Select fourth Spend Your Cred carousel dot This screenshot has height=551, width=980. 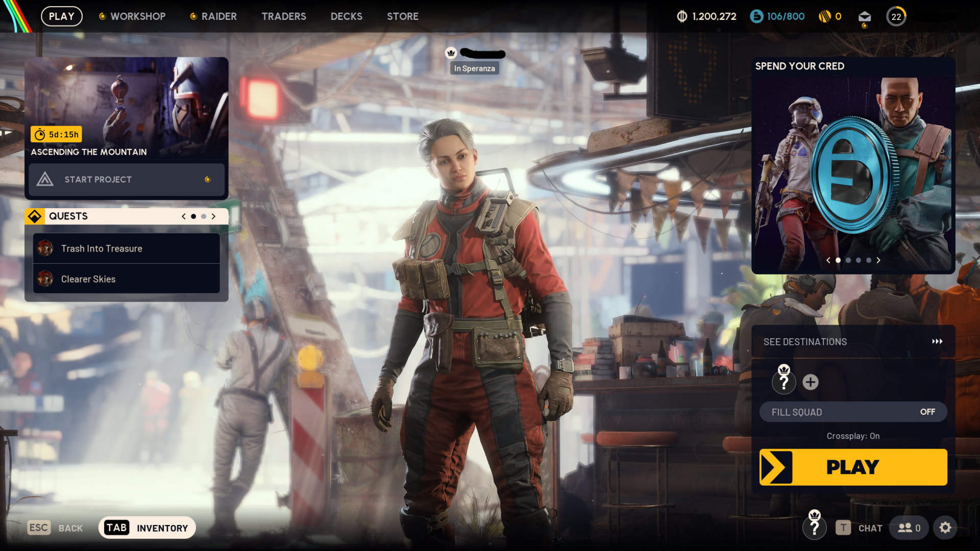[x=869, y=260]
